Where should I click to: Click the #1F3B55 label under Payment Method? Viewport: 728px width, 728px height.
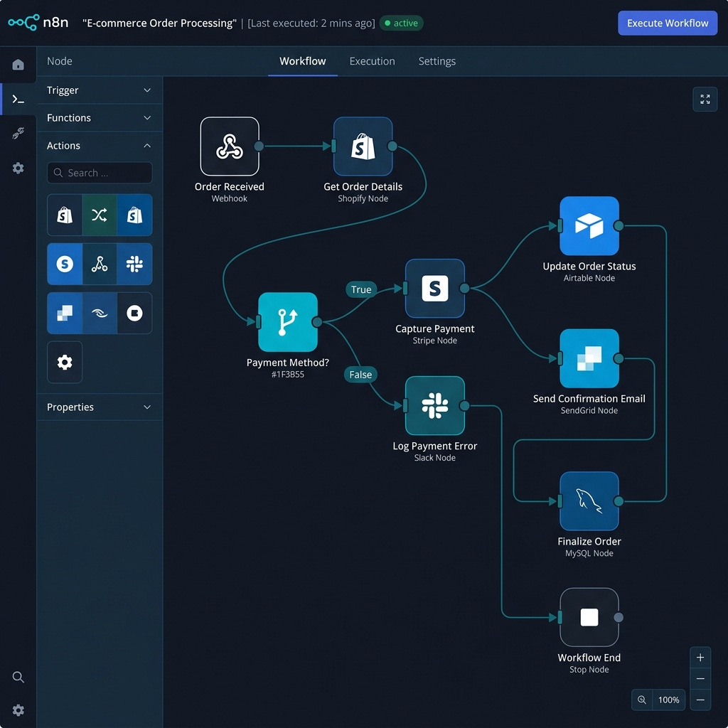[x=288, y=374]
